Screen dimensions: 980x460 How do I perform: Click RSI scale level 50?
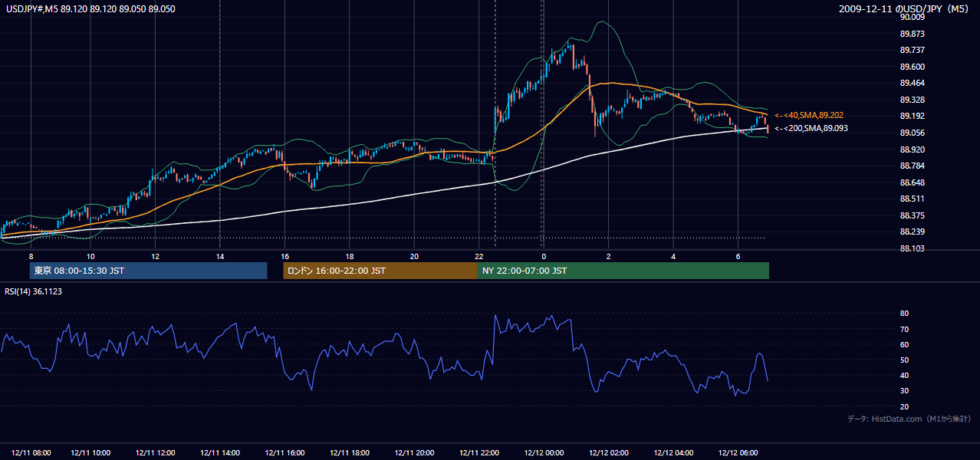(x=904, y=360)
